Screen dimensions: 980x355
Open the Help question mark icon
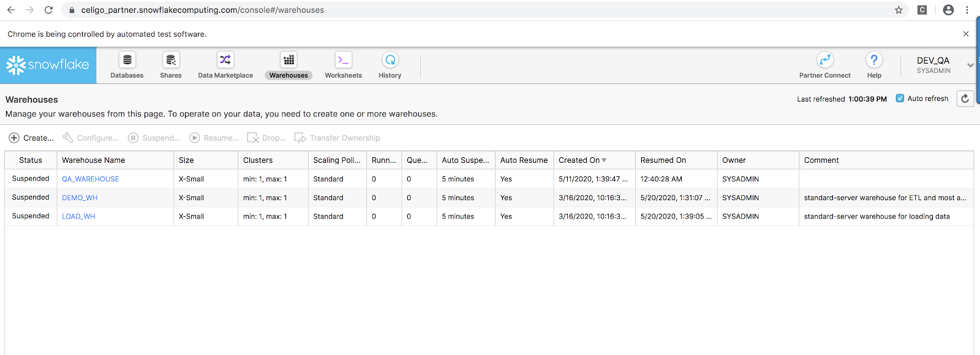[874, 60]
